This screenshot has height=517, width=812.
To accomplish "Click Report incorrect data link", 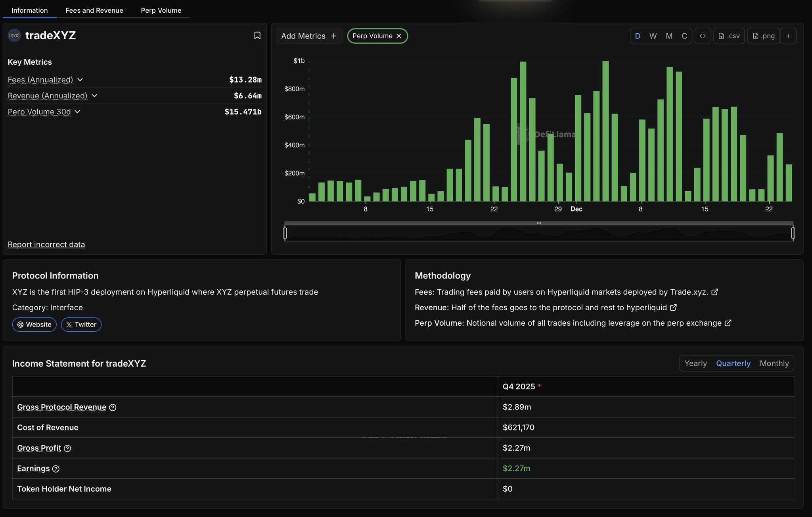I will pos(46,244).
